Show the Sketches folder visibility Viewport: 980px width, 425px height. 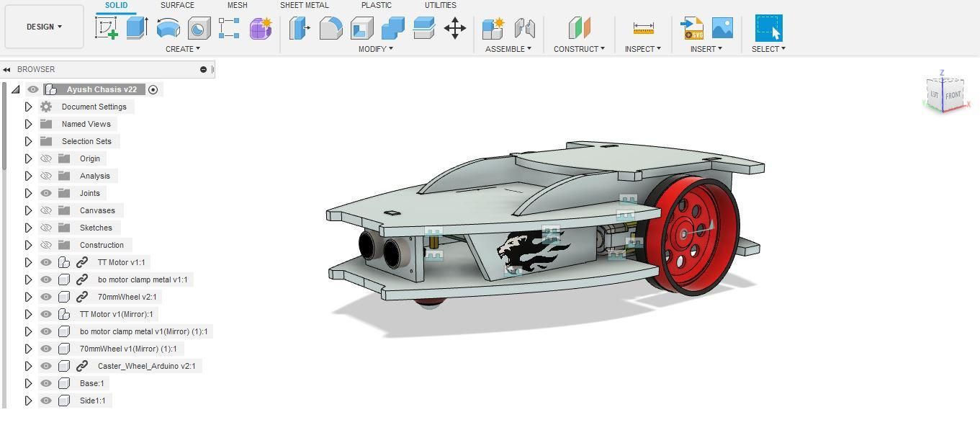click(46, 228)
